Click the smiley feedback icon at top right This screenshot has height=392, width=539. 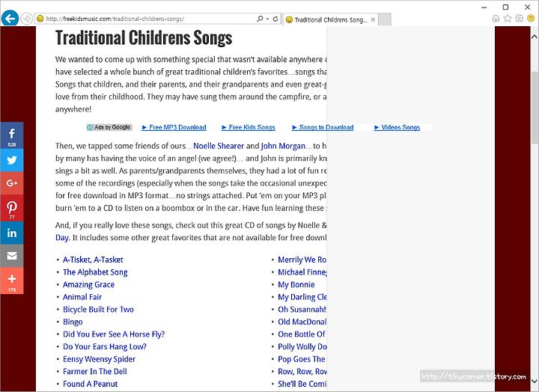point(531,18)
